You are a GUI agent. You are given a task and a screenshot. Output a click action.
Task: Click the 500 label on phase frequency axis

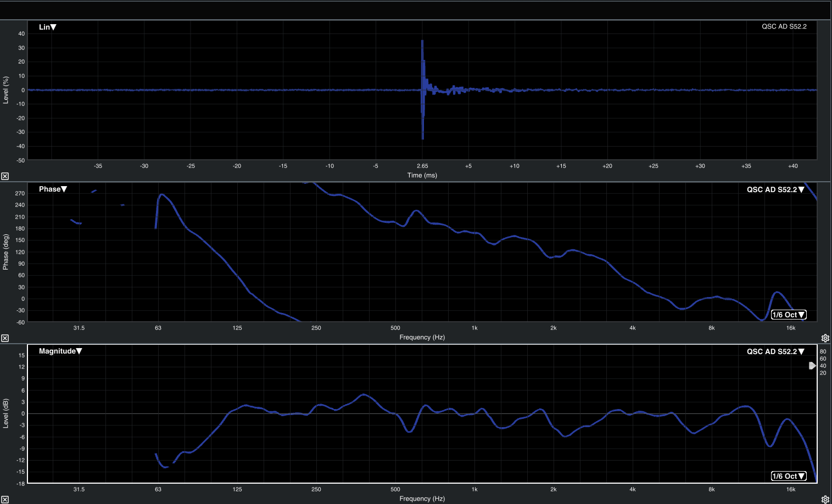click(x=395, y=328)
